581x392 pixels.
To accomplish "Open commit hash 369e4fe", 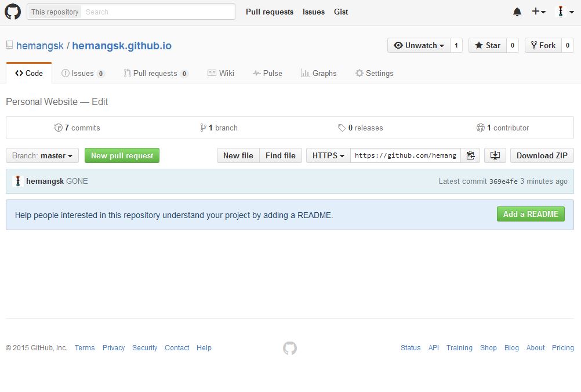I will point(503,182).
